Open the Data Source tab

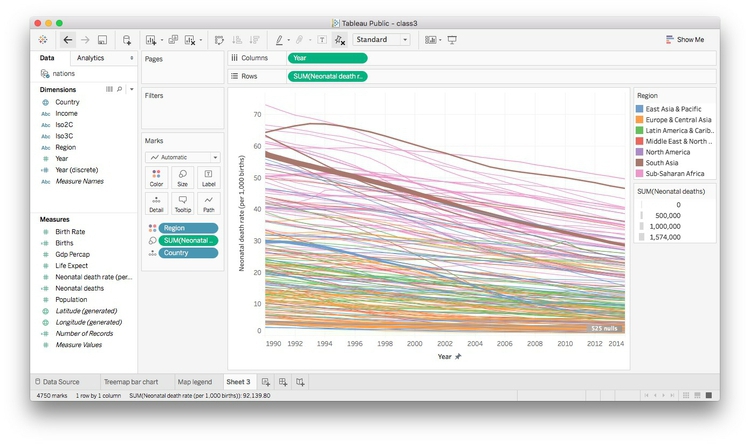(x=57, y=382)
